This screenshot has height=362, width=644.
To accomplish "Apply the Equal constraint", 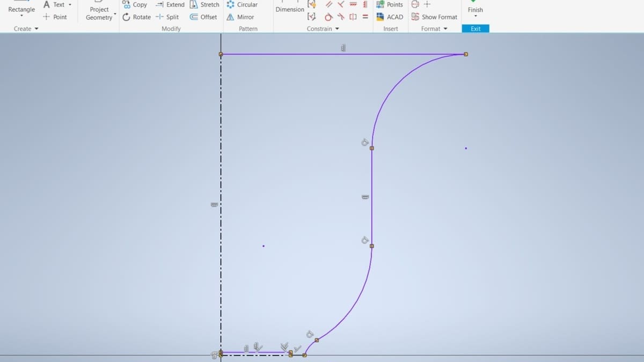I will [x=364, y=17].
